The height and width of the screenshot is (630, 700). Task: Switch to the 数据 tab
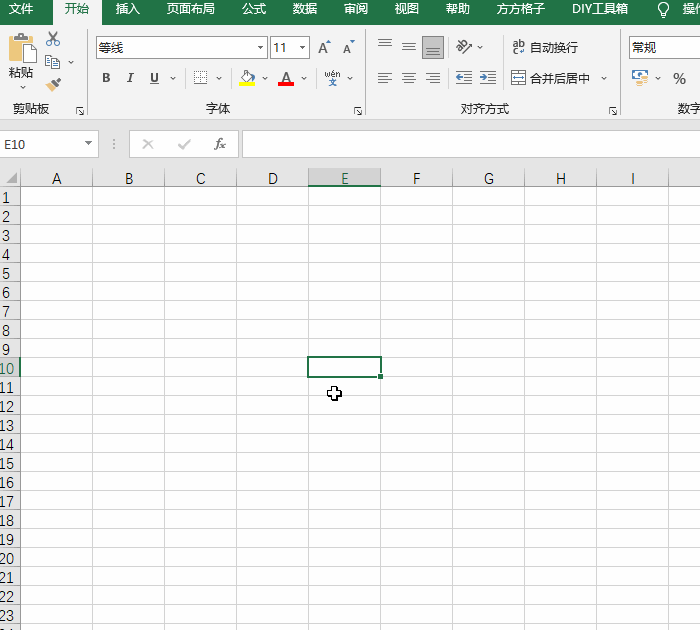coord(305,8)
